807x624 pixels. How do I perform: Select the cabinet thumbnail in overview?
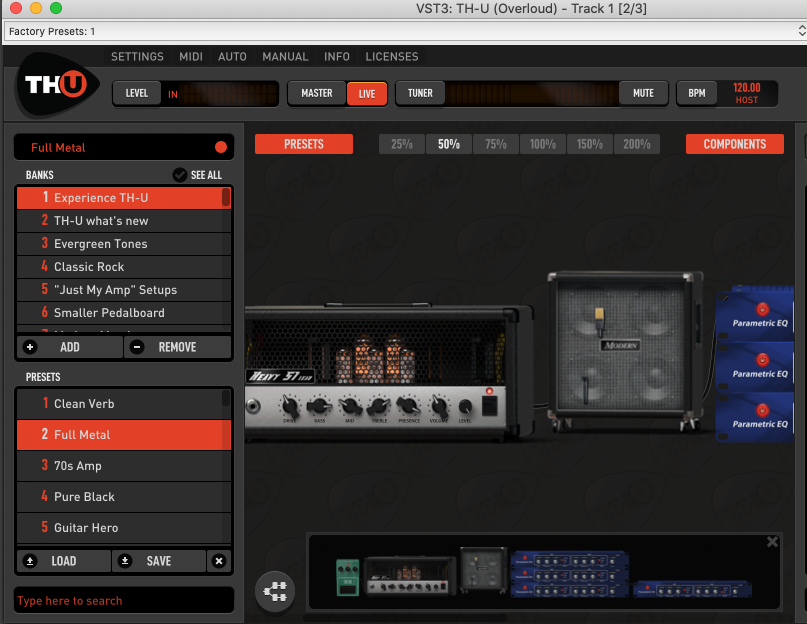pos(483,570)
